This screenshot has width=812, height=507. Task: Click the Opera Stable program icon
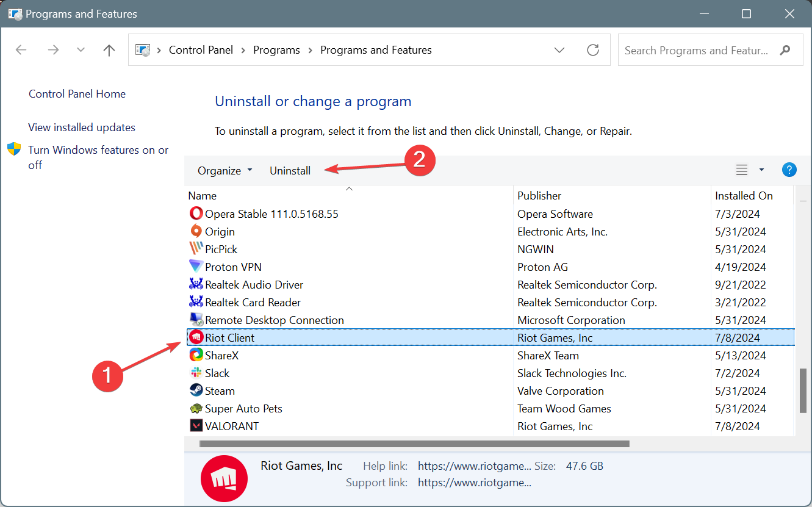click(x=196, y=214)
